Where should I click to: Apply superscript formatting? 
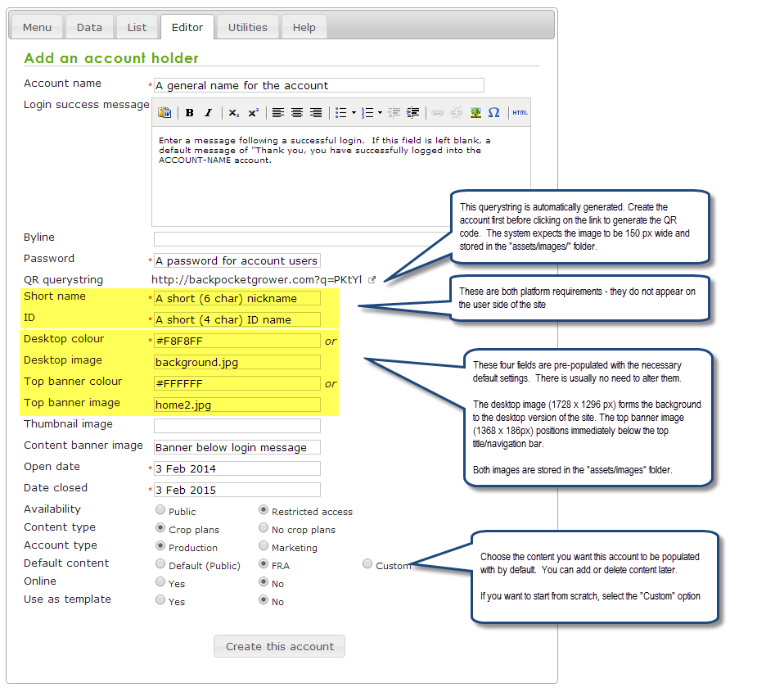coord(253,113)
